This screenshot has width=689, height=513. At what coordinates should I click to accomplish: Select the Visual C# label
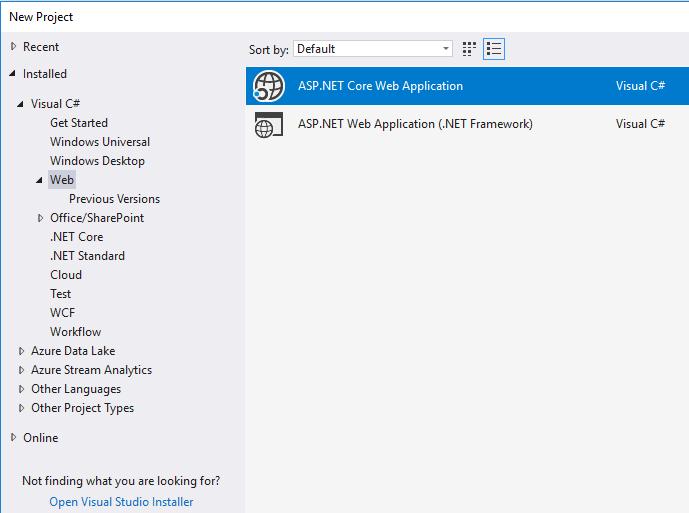click(55, 104)
